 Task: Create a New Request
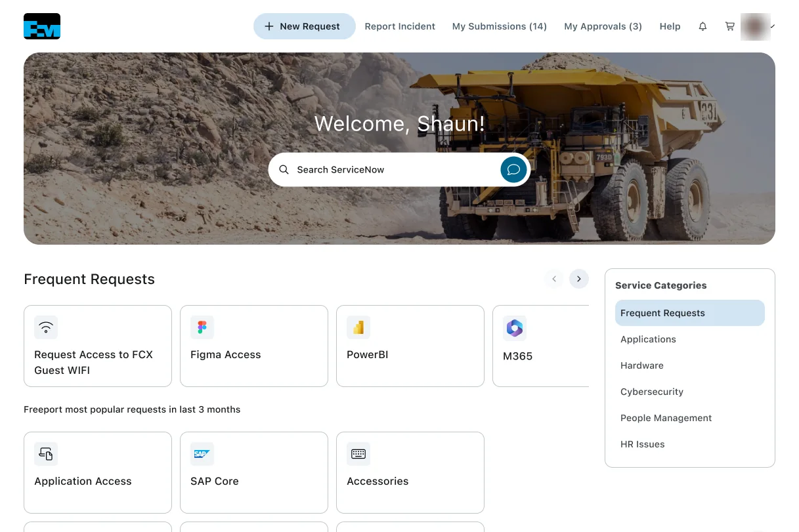tap(305, 26)
